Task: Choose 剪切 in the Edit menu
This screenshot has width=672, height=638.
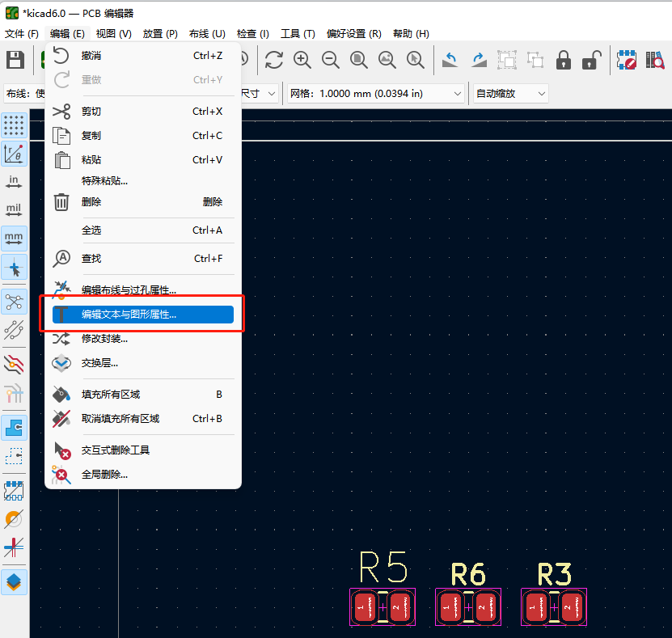Action: 143,112
